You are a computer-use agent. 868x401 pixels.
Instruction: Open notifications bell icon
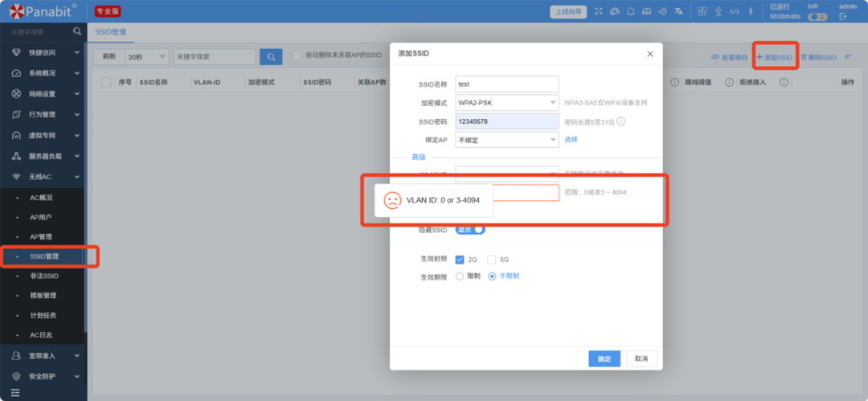630,11
